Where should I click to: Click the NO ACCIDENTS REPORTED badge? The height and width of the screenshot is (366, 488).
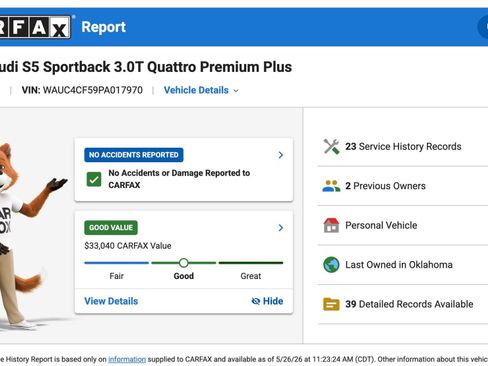[134, 155]
